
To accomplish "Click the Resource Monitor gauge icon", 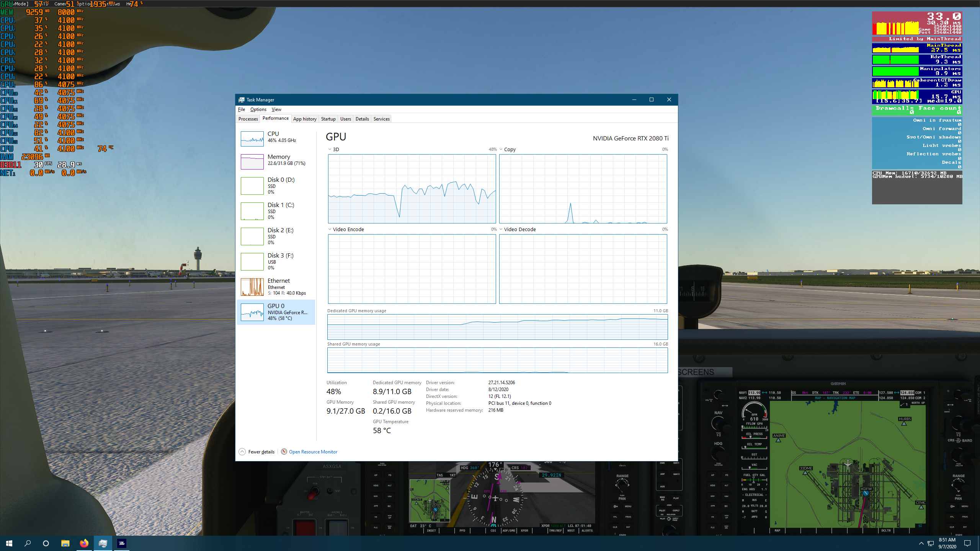I will pyautogui.click(x=284, y=452).
